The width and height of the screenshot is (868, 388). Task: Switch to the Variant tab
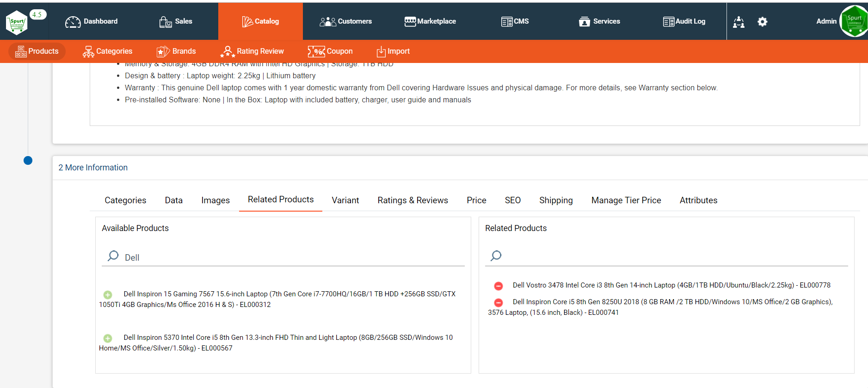[x=345, y=200]
